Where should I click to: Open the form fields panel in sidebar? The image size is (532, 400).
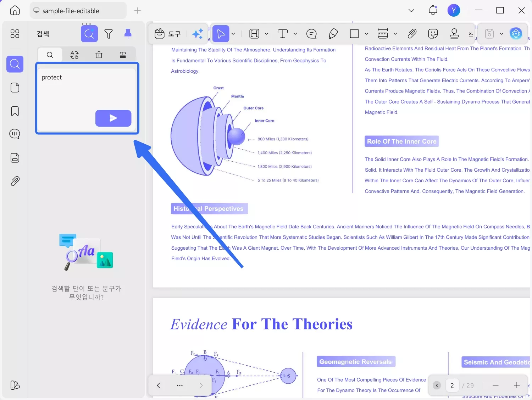(15, 158)
